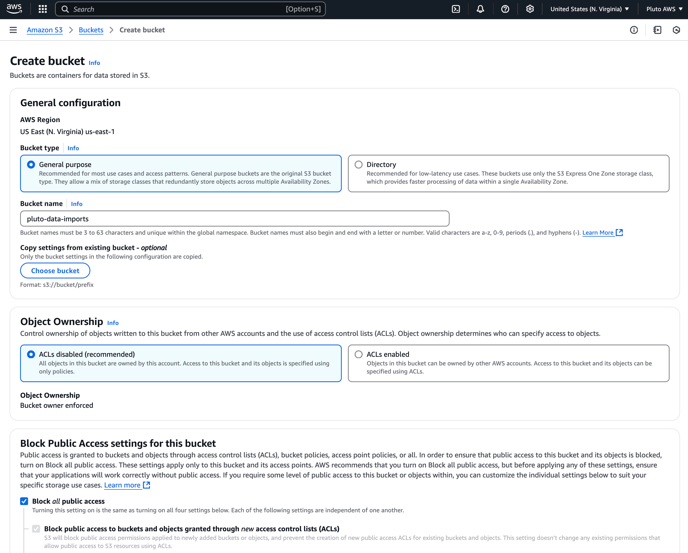This screenshot has height=553, width=688.
Task: Open the help question mark icon
Action: pyautogui.click(x=505, y=9)
